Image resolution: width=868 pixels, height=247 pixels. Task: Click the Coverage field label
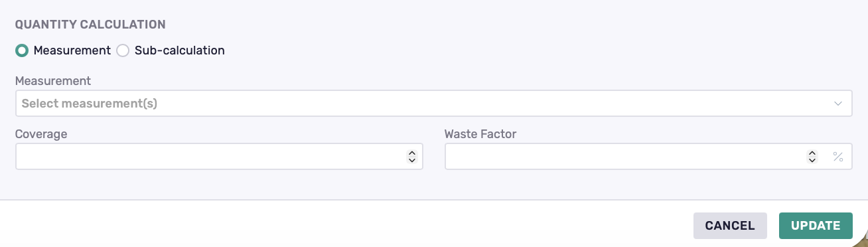(x=41, y=134)
